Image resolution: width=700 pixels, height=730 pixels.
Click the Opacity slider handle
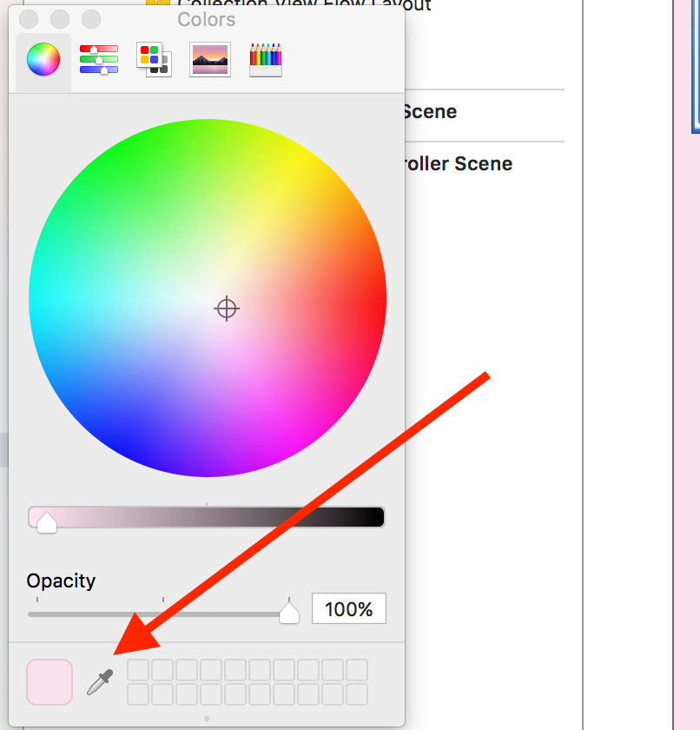point(288,612)
